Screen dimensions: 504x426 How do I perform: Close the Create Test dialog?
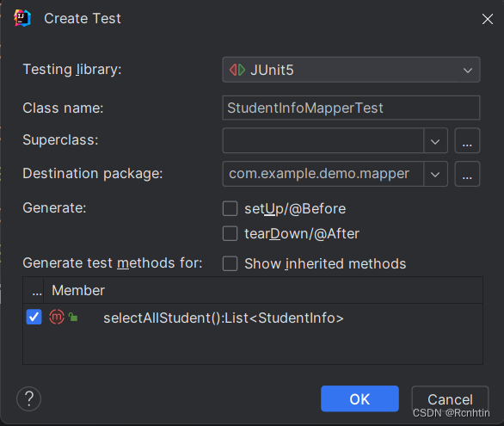click(x=488, y=19)
